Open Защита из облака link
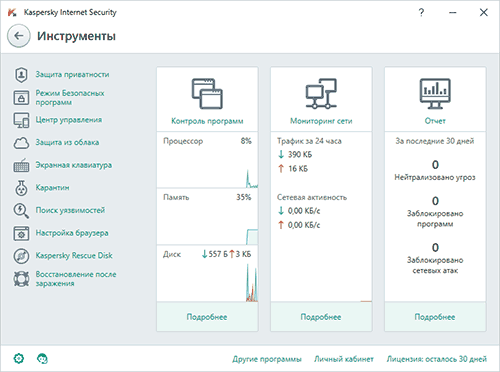This screenshot has width=500, height=372. coord(67,143)
